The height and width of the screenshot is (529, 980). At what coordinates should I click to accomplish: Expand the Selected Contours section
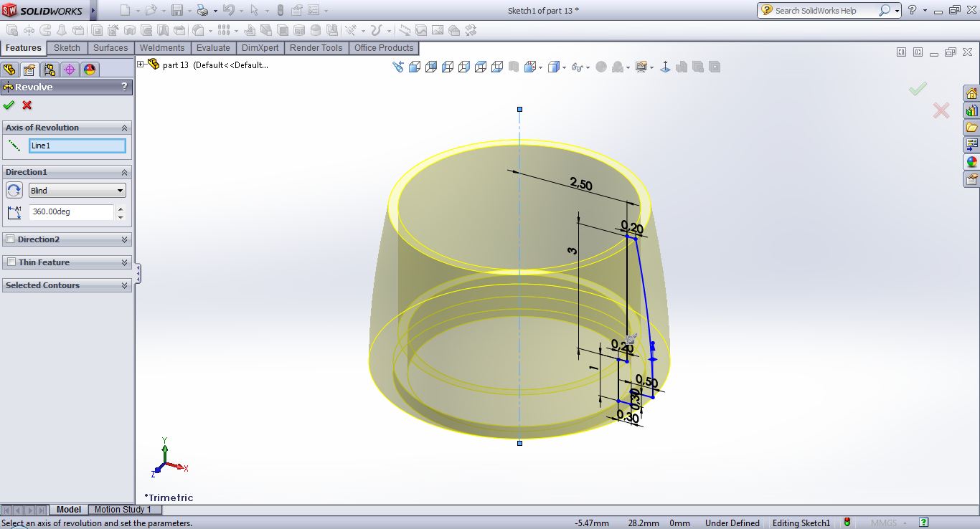(x=125, y=285)
